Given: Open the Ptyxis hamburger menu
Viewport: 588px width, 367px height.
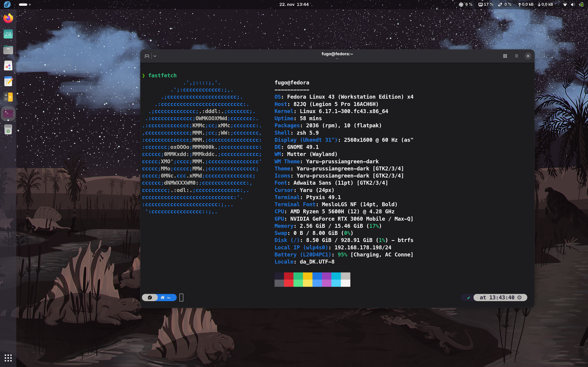Looking at the screenshot, I should point(517,56).
